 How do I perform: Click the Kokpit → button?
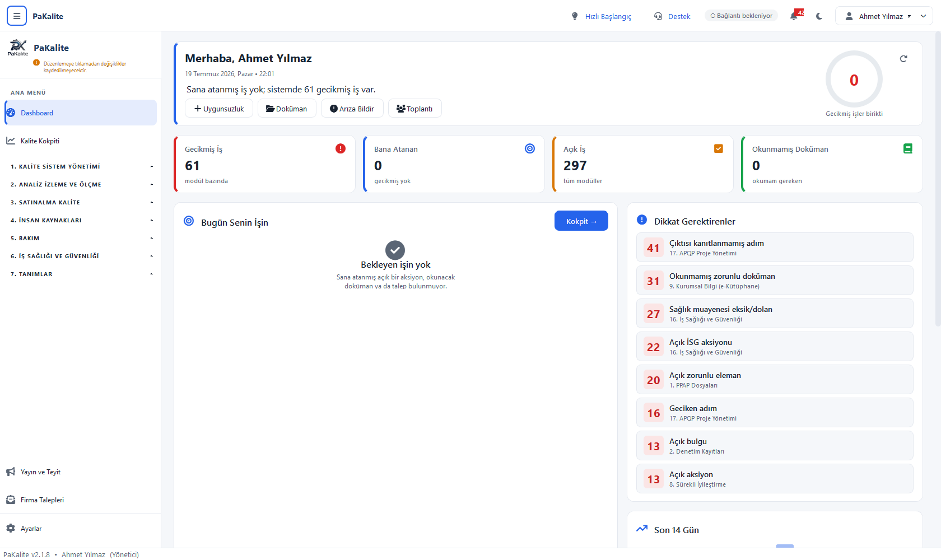pyautogui.click(x=581, y=221)
